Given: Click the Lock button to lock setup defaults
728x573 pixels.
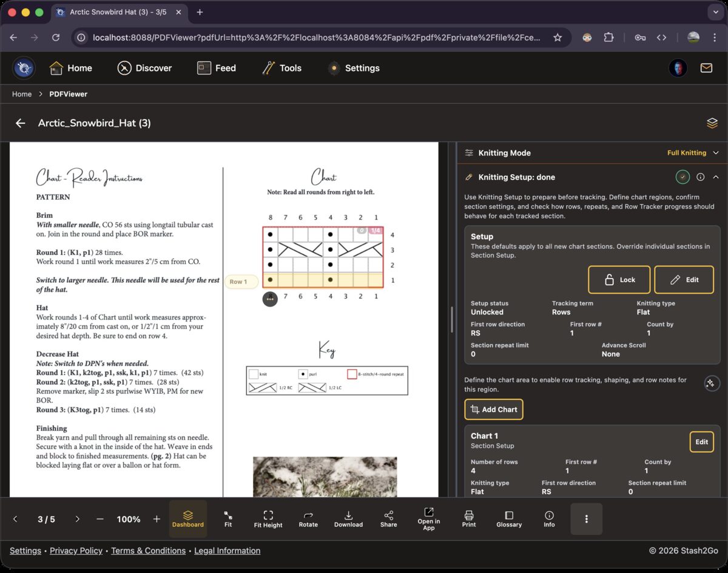Looking at the screenshot, I should 619,279.
